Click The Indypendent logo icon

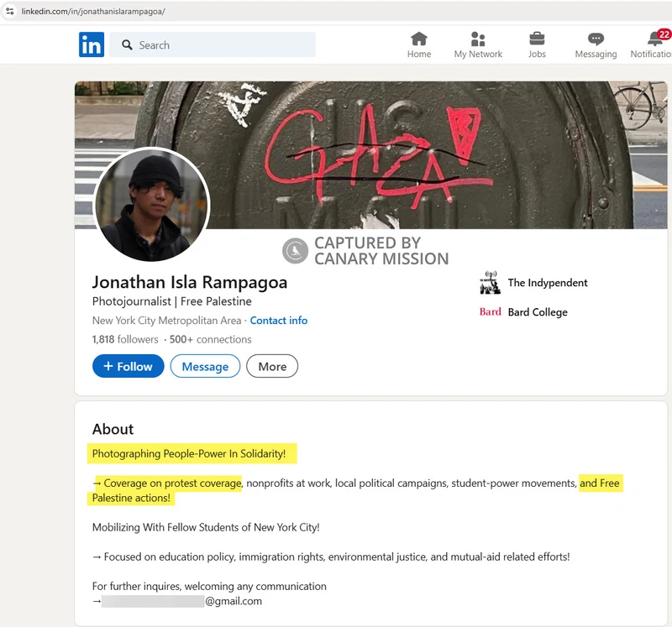pos(490,283)
